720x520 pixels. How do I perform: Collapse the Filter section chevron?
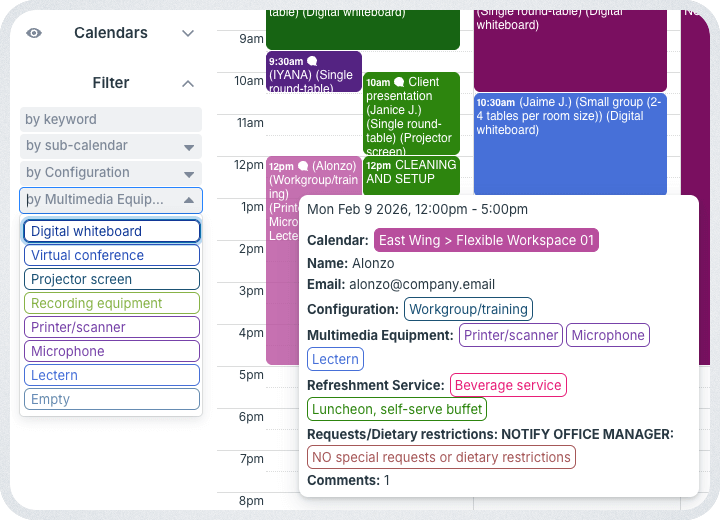pyautogui.click(x=188, y=83)
